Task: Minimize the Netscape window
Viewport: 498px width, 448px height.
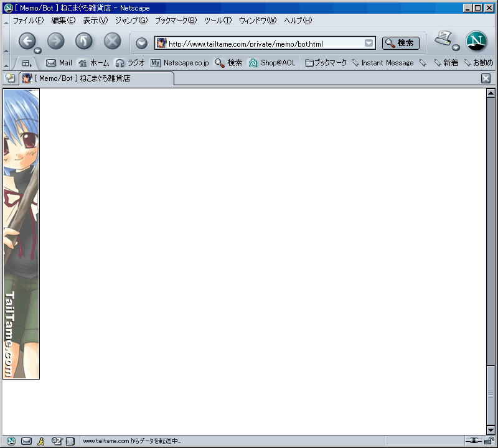Action: [x=467, y=8]
